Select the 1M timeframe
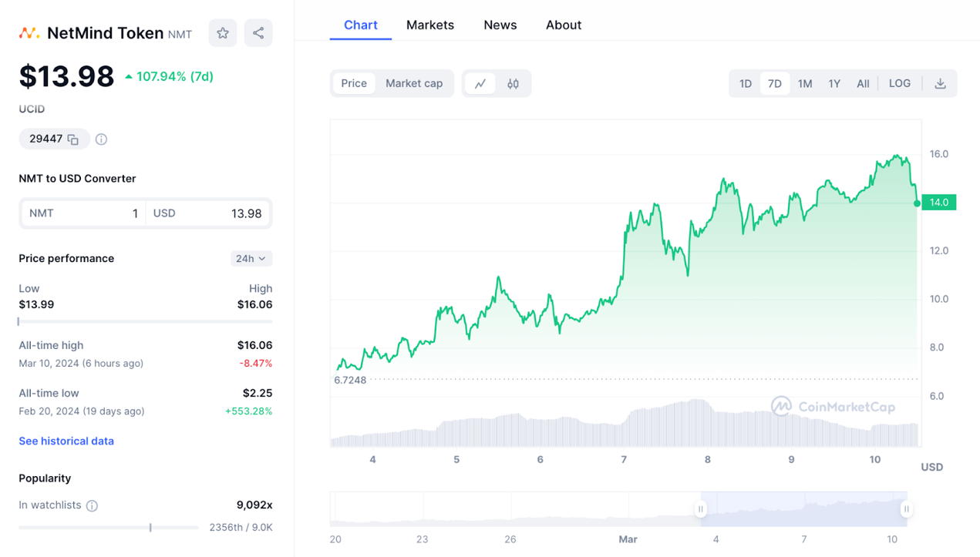 [805, 83]
